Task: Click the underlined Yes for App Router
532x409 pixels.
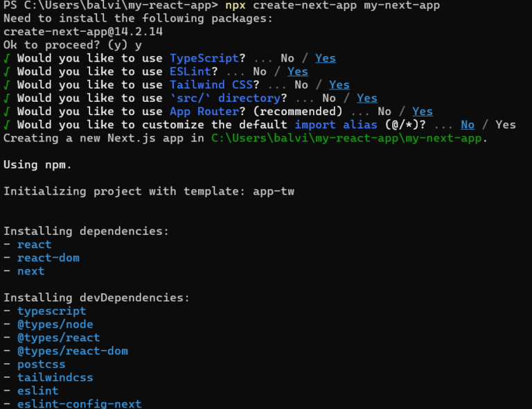Action: (422, 112)
